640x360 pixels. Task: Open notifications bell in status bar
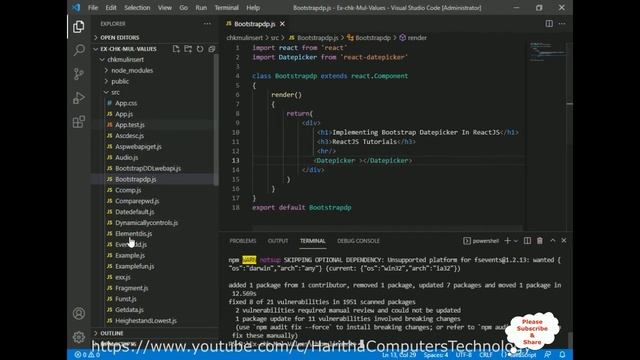tap(562, 355)
